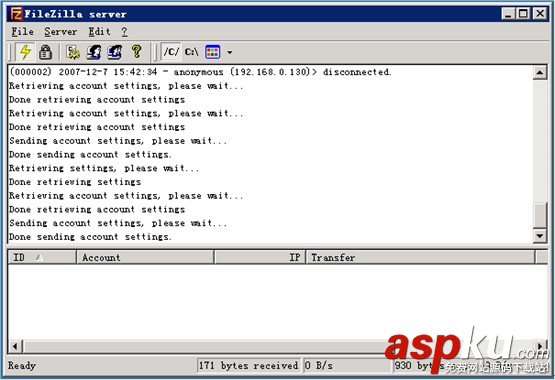
Task: Sort connections by Account column header
Action: pos(145,257)
